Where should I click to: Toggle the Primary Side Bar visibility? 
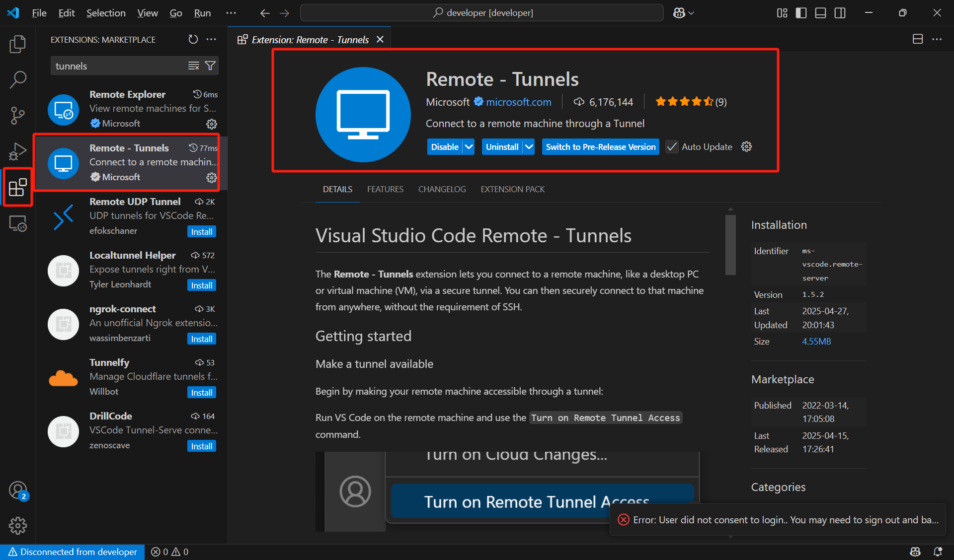801,13
